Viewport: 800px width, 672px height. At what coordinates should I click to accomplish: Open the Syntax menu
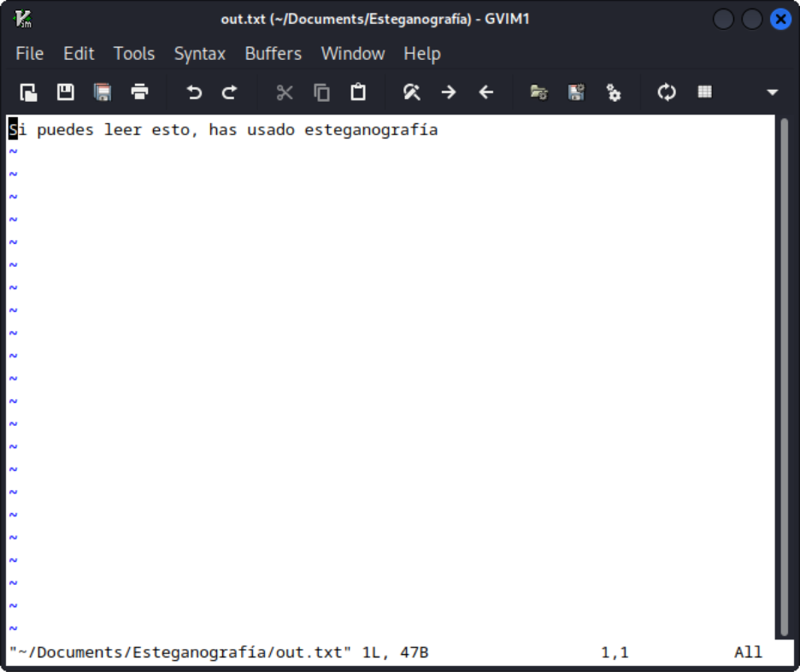click(200, 54)
